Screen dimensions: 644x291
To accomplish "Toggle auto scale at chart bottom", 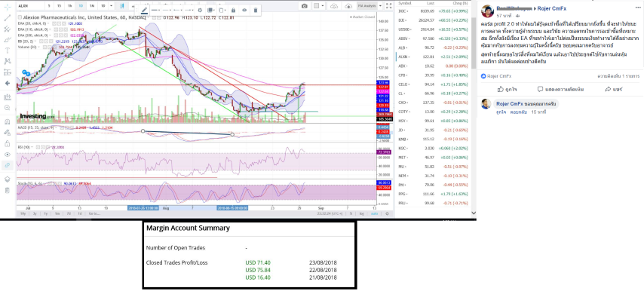I will 374,214.
